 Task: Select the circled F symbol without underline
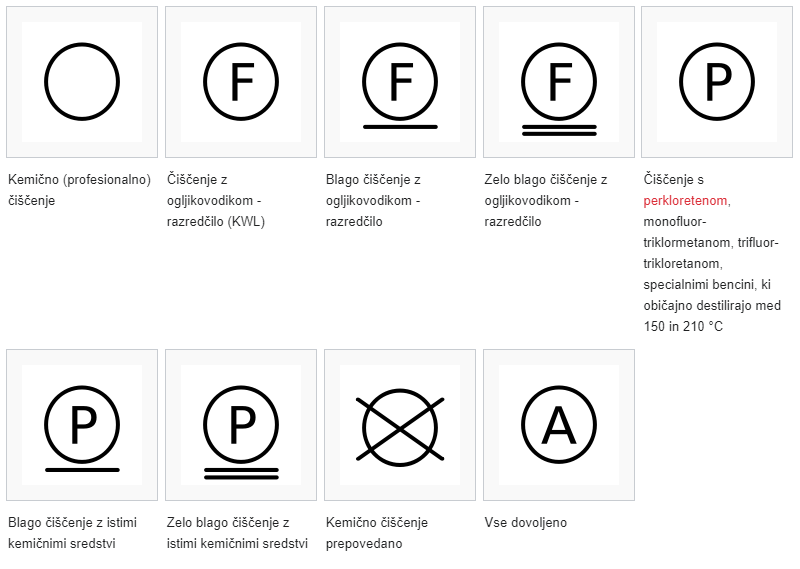241,81
